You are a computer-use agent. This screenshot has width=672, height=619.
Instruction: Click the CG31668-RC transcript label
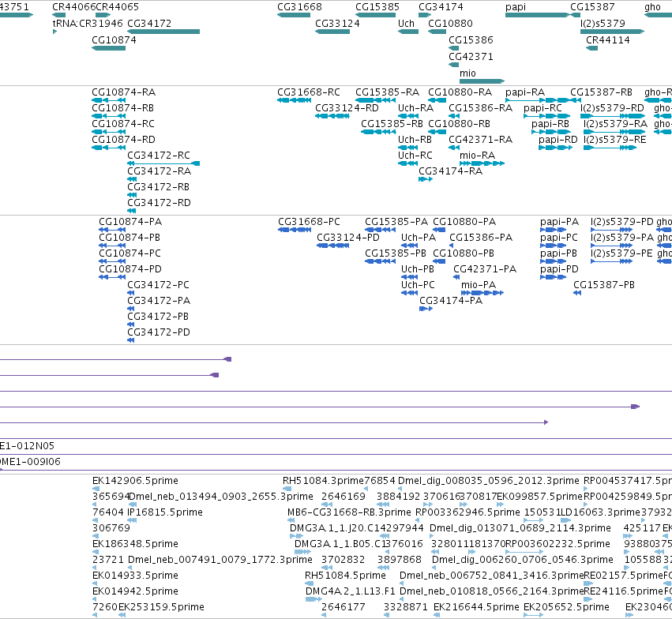pos(309,92)
